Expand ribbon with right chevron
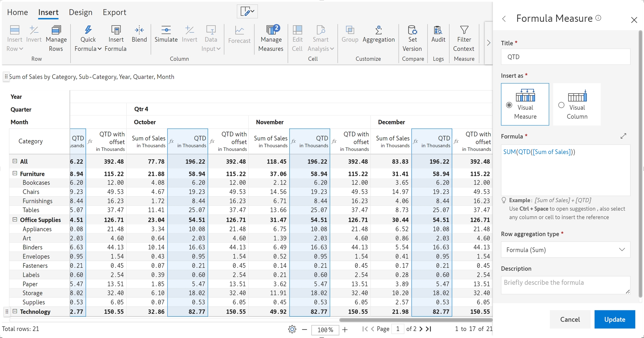644x338 pixels. pos(489,43)
